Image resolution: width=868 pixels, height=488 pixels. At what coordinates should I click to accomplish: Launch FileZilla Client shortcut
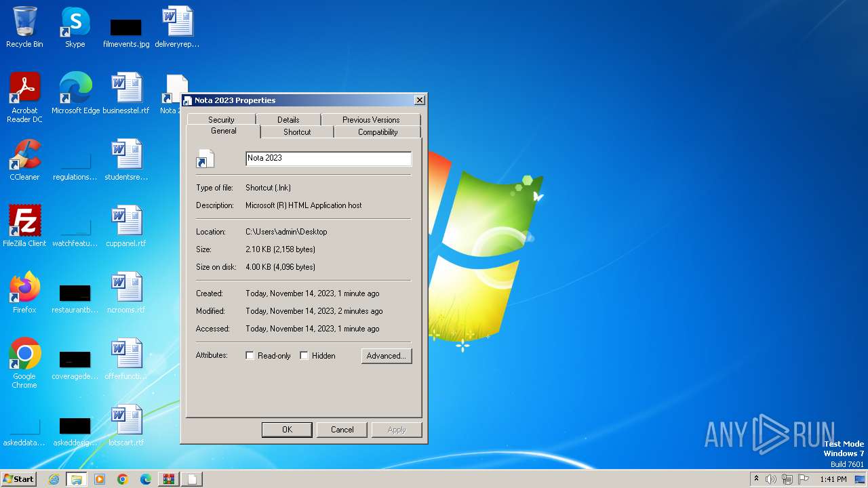[x=24, y=226]
